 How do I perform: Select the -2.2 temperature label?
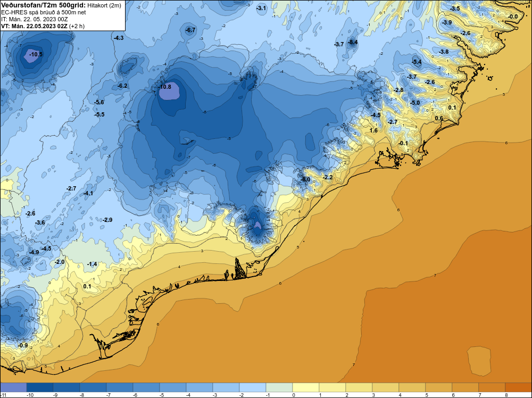tap(327, 178)
